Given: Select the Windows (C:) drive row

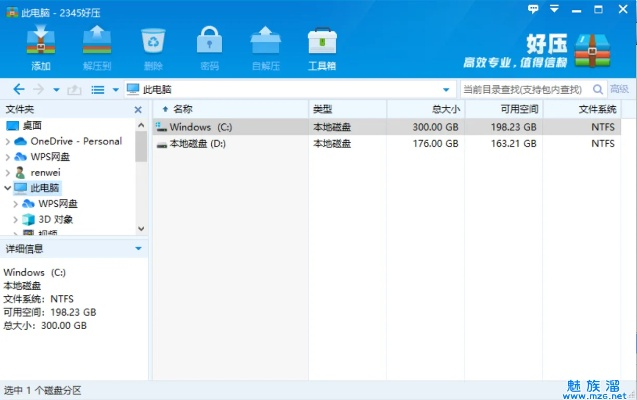Looking at the screenshot, I should click(x=387, y=127).
